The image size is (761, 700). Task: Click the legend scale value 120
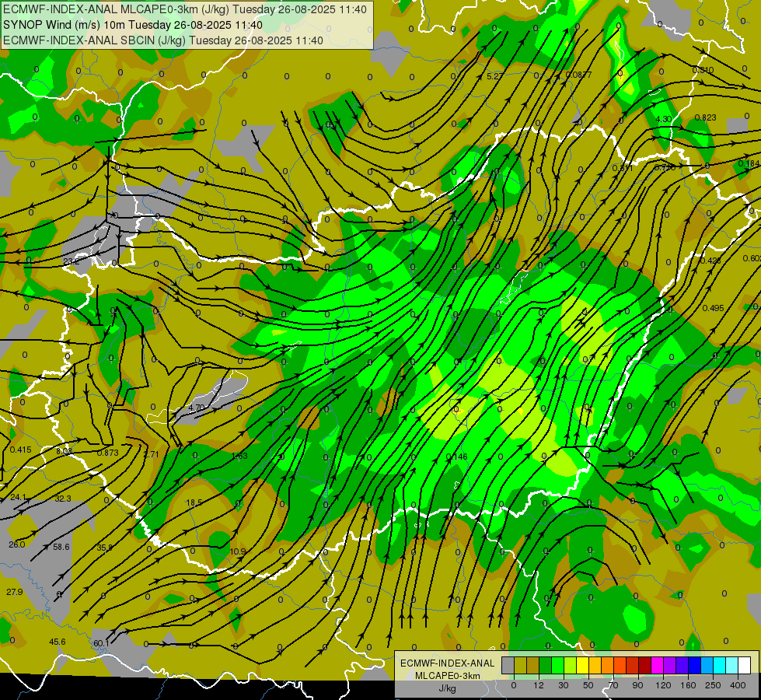[663, 685]
